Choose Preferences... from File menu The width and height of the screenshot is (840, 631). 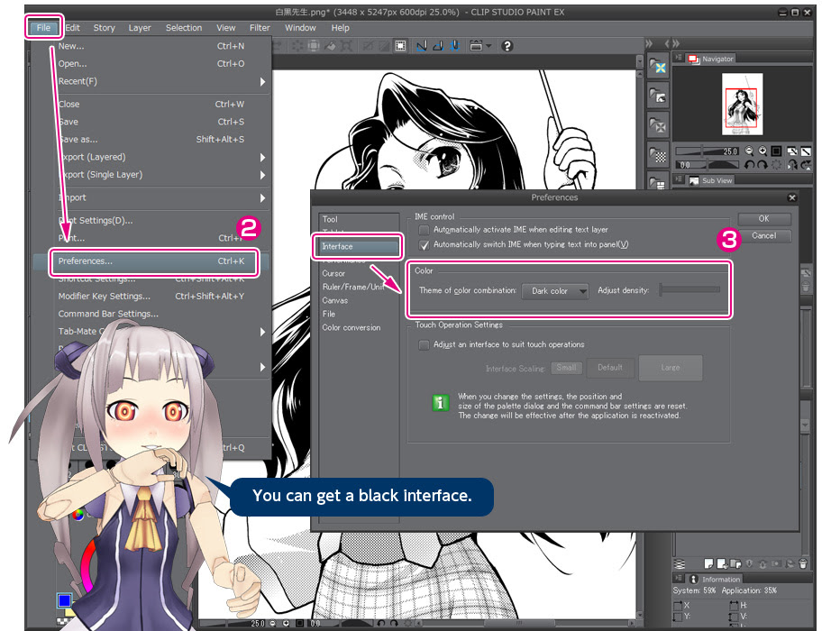click(151, 261)
